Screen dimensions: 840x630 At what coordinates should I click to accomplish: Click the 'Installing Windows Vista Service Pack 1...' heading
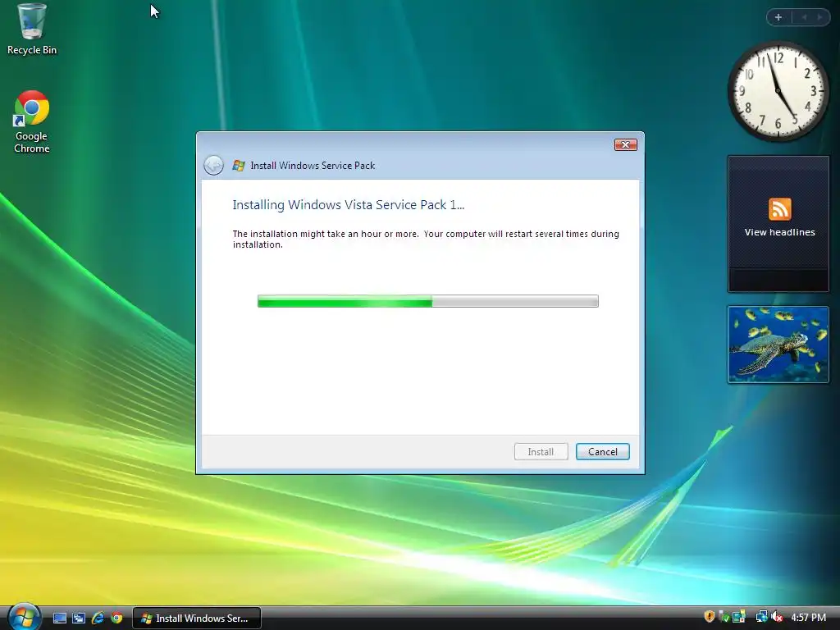(x=348, y=204)
